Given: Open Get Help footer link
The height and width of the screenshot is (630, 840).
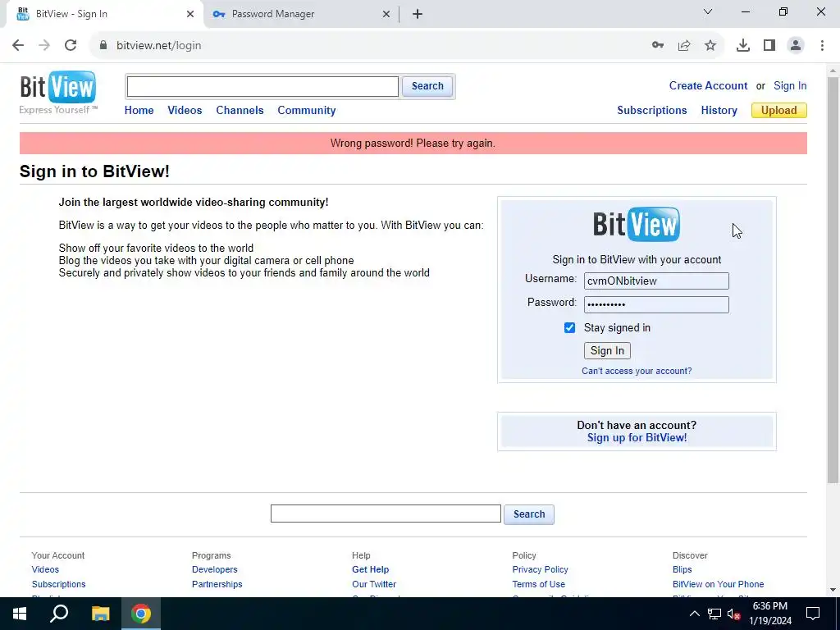Looking at the screenshot, I should (370, 569).
